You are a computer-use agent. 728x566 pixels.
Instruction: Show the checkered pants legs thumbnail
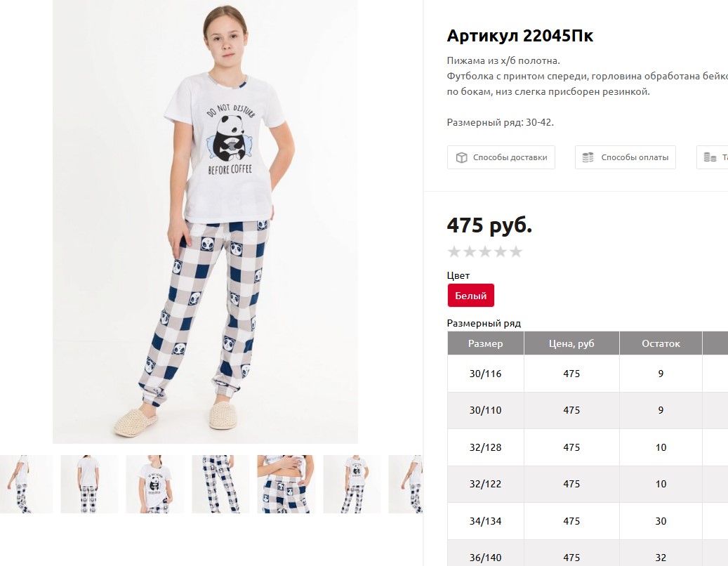(x=220, y=484)
